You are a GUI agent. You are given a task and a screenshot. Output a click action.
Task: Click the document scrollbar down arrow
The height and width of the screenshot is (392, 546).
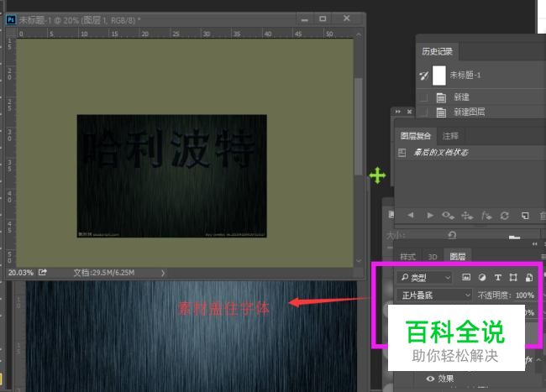tap(359, 260)
